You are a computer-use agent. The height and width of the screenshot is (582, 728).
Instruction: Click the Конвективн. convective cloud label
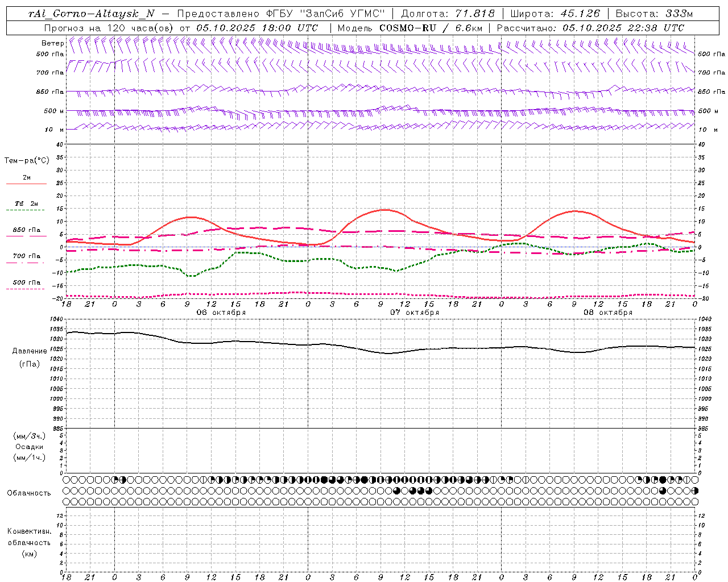click(29, 531)
